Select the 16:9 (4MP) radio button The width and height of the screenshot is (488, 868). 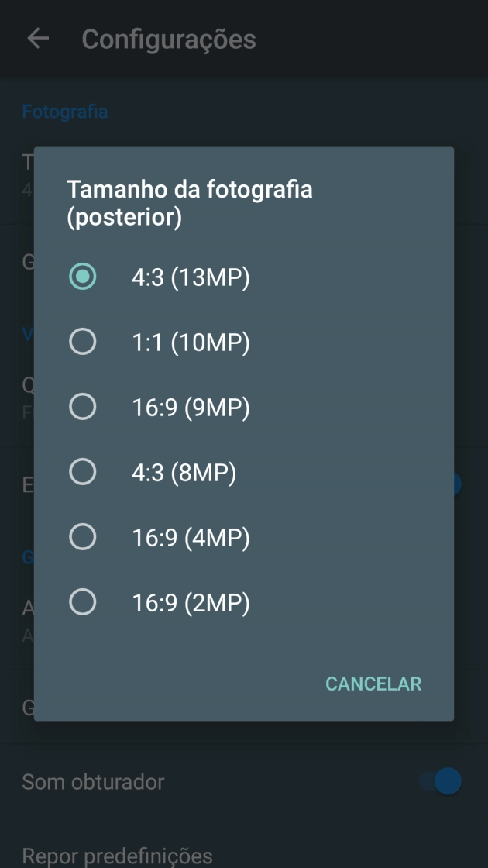coord(83,537)
